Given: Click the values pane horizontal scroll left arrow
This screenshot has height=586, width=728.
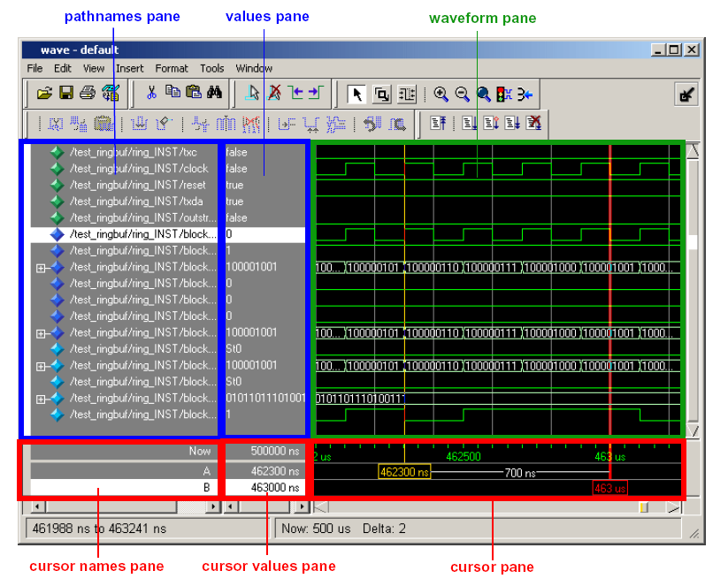Looking at the screenshot, I should [231, 506].
